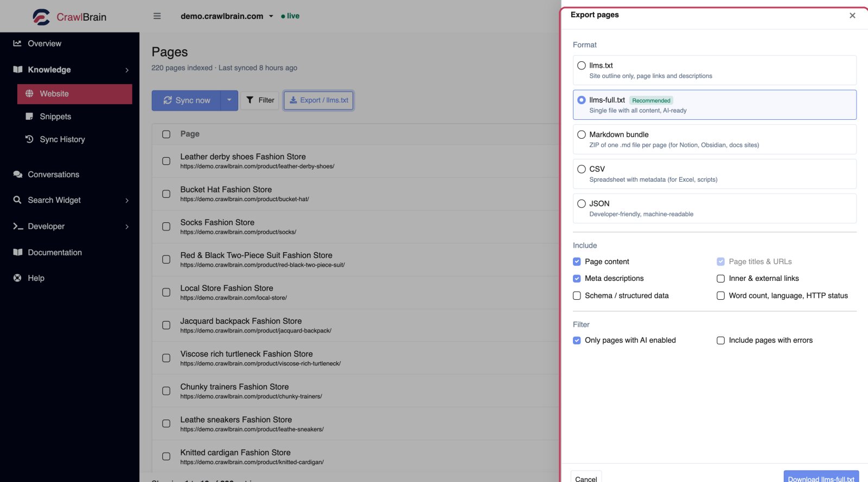The height and width of the screenshot is (482, 868).
Task: Uncheck the Page content checkbox
Action: coord(577,262)
